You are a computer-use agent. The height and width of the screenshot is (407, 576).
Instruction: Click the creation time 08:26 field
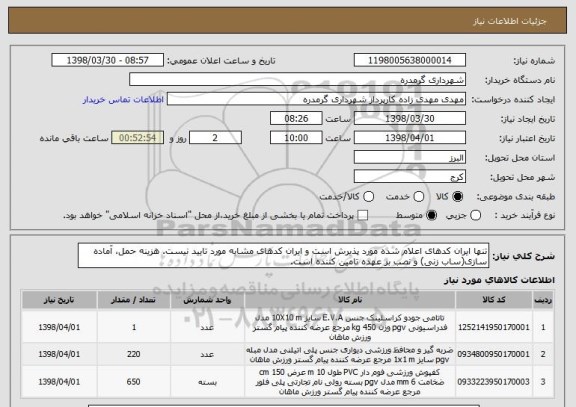[296, 119]
